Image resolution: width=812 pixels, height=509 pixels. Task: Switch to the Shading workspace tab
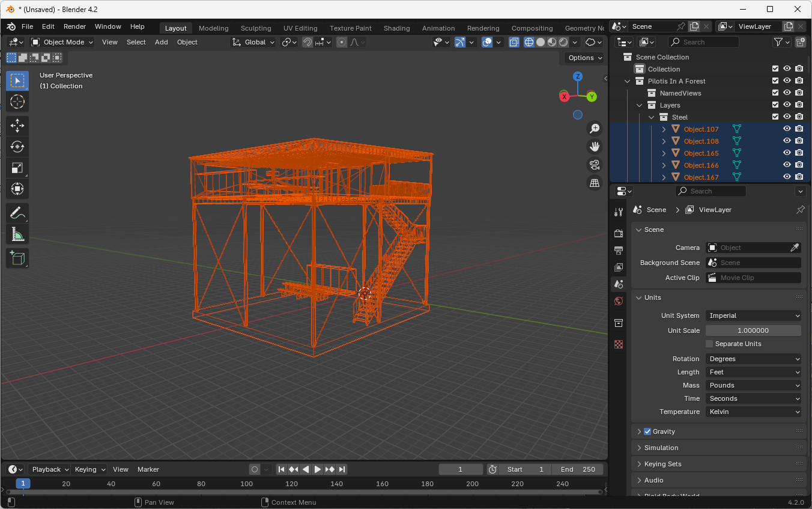[x=396, y=28]
